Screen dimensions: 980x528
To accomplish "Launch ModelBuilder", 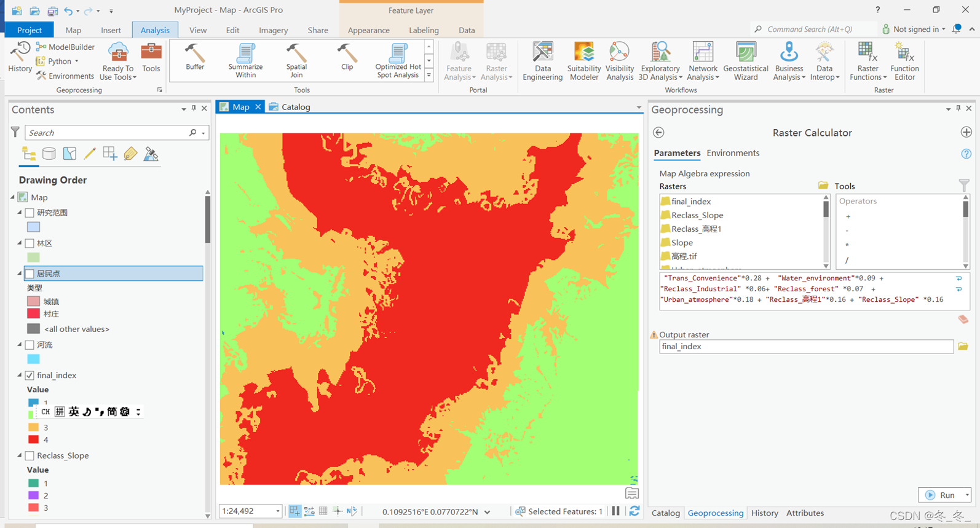I will point(65,47).
